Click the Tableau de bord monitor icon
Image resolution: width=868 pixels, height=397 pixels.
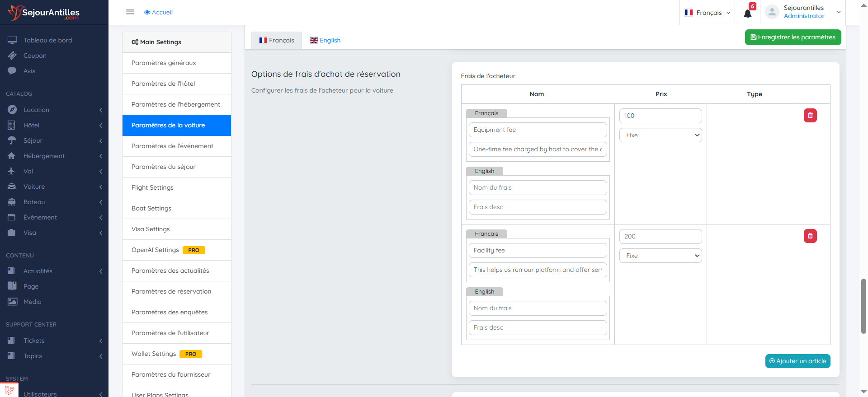(x=12, y=40)
